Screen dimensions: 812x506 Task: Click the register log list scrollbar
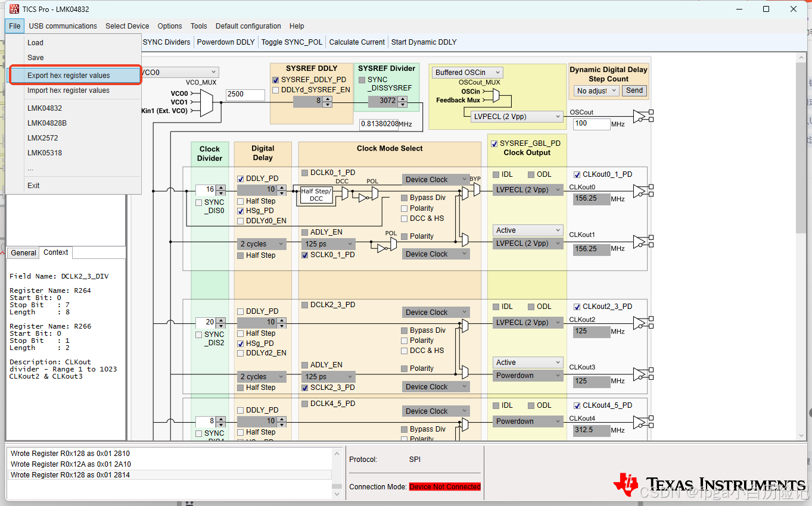pyautogui.click(x=337, y=473)
